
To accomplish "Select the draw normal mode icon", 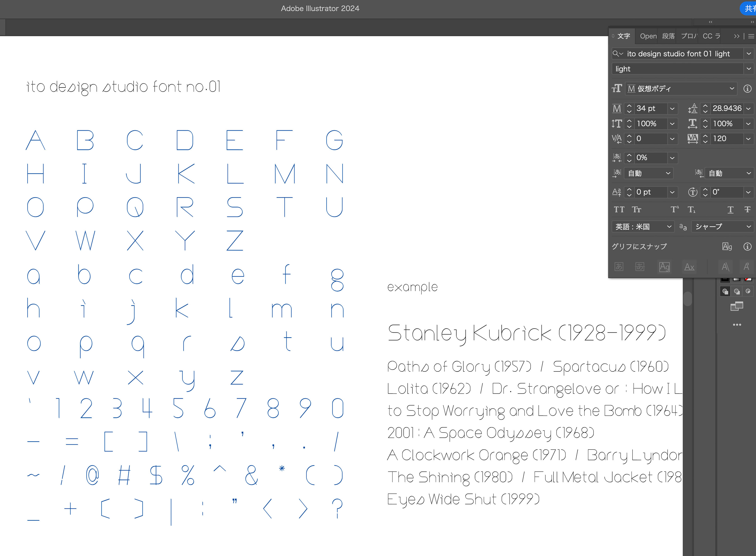I will [x=725, y=291].
